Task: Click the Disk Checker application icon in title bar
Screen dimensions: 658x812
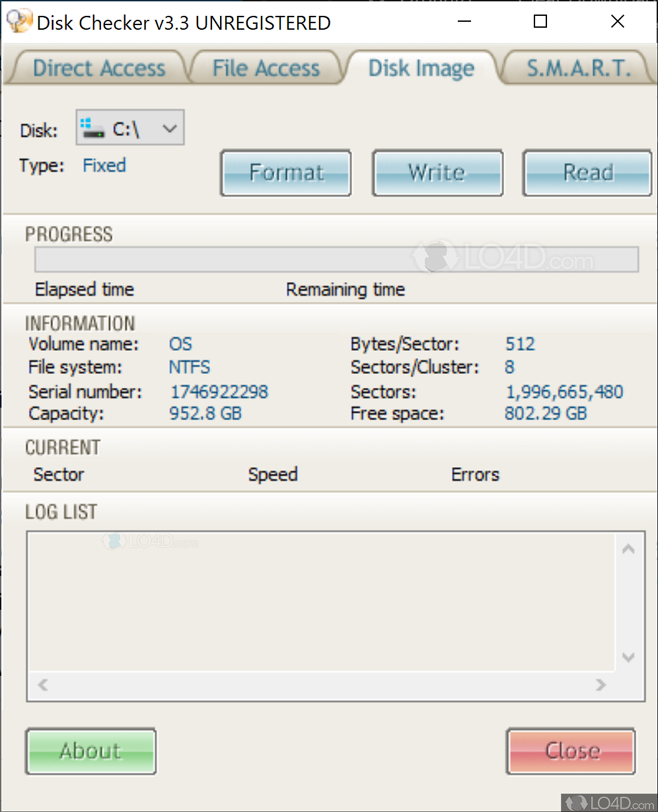Action: coord(19,20)
